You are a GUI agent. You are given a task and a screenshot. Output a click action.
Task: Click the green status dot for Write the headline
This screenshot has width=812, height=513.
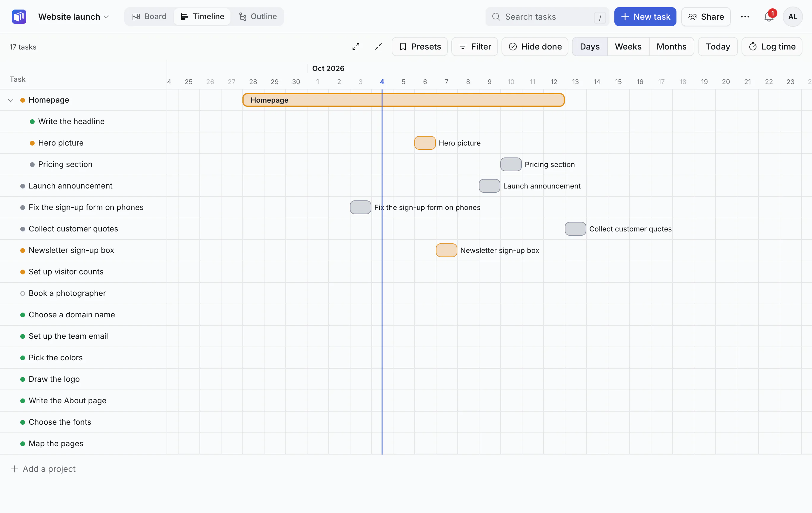tap(32, 122)
